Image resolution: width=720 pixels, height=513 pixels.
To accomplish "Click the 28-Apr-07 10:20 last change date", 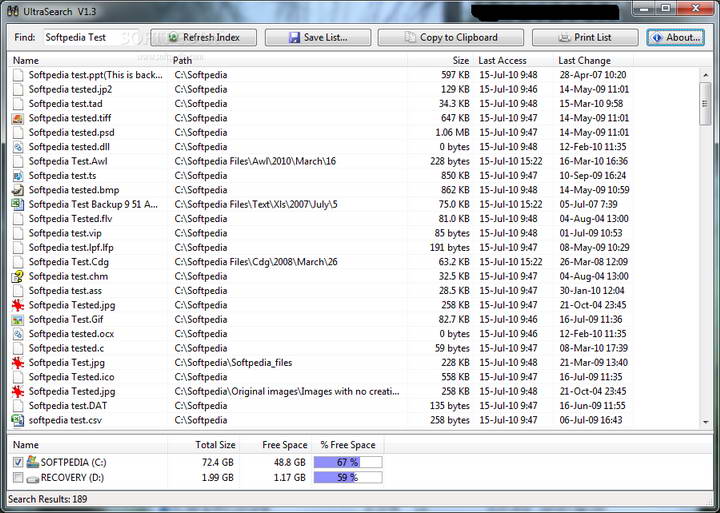I will pos(593,75).
